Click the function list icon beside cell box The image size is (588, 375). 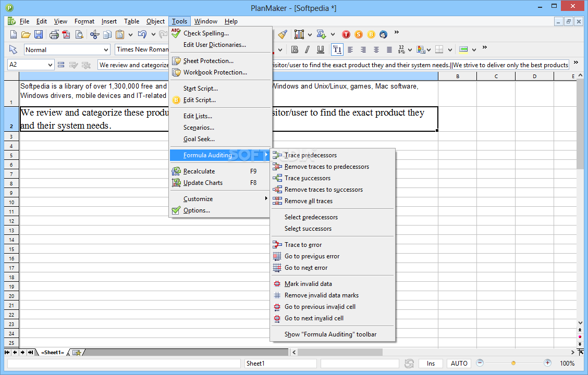[x=61, y=65]
